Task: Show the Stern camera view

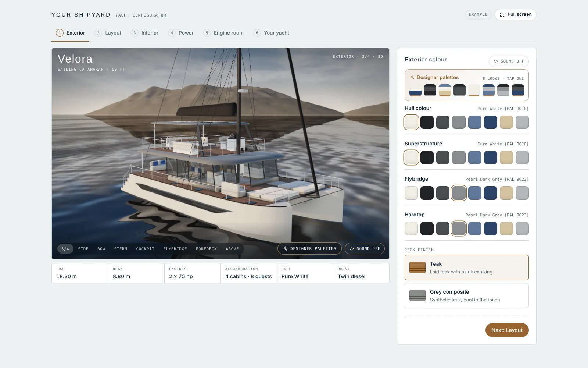Action: point(121,249)
